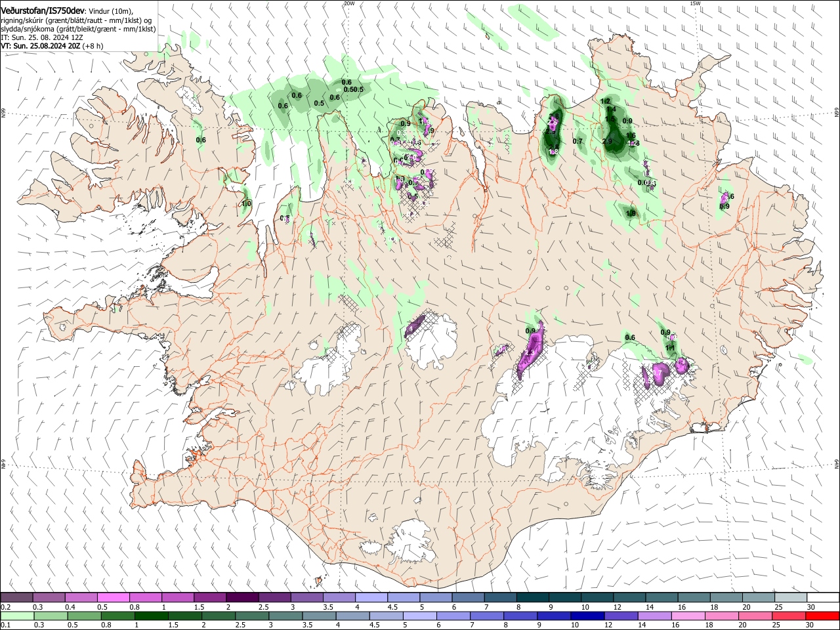Pick the green 2 mm rain scale swatch

point(219,616)
